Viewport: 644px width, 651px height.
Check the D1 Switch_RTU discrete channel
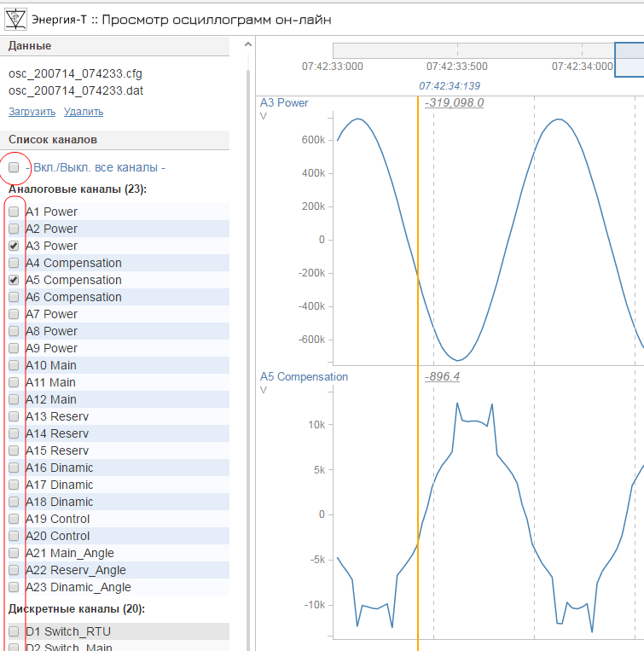[14, 631]
